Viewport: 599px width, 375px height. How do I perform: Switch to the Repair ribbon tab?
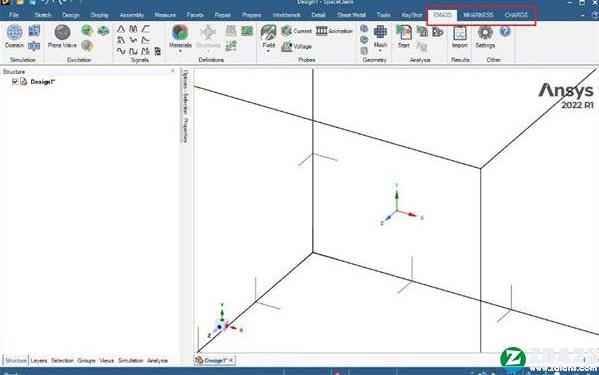[x=223, y=15]
